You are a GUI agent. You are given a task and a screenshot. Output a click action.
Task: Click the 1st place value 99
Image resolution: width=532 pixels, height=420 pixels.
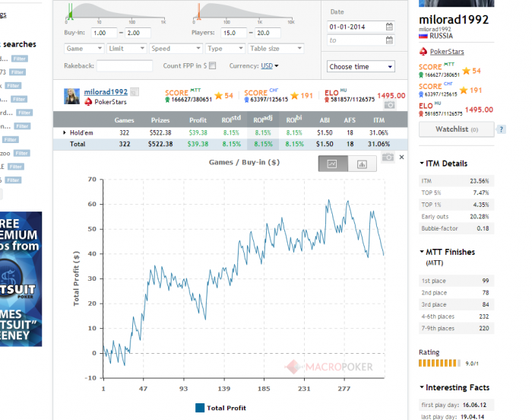(x=486, y=281)
